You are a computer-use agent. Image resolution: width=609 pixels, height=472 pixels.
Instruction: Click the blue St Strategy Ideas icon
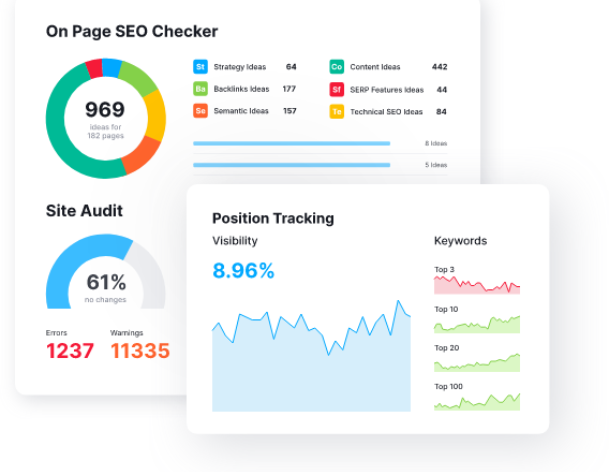[200, 67]
